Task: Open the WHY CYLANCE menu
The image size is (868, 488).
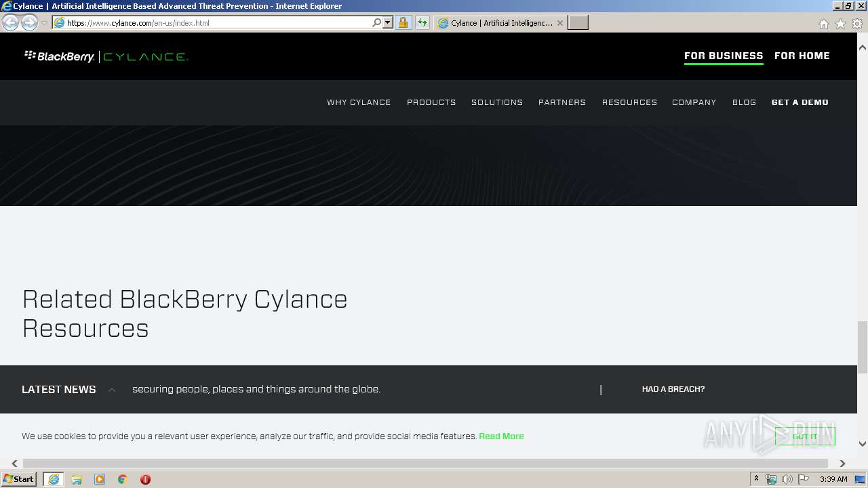Action: tap(359, 102)
